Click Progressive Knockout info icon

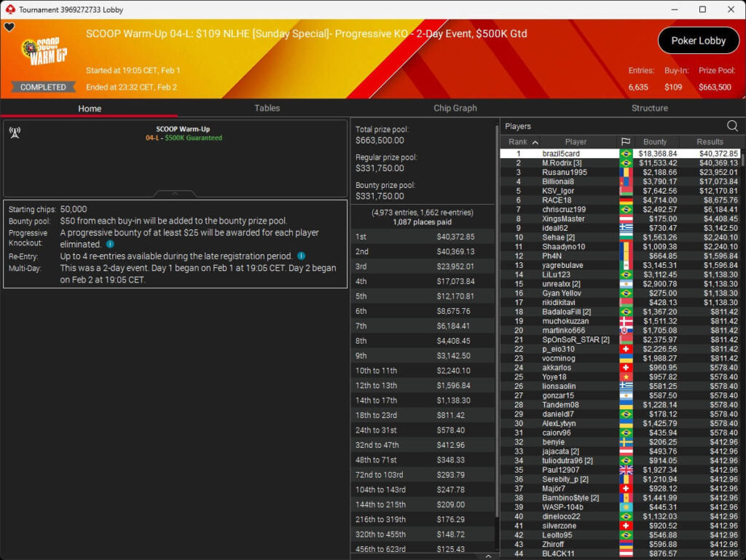pos(110,245)
